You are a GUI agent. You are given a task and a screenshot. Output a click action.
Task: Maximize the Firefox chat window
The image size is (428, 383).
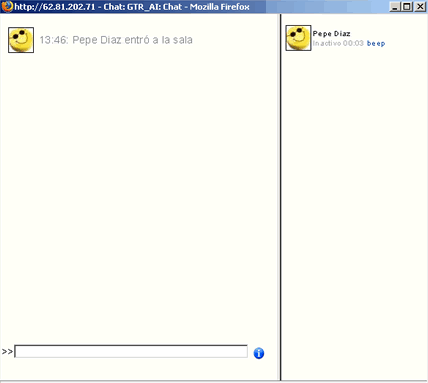pos(407,7)
